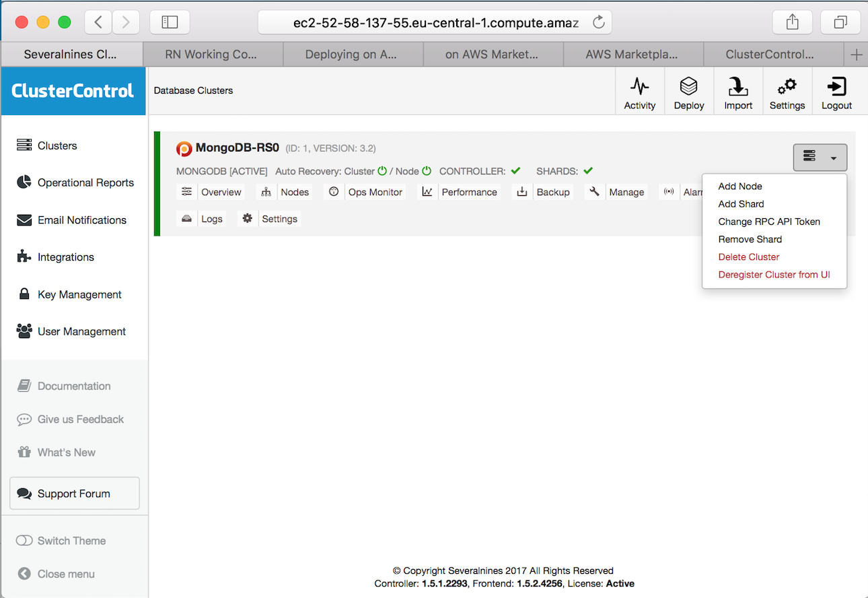Viewport: 868px width, 598px height.
Task: Open the cluster Overview tab
Action: click(211, 192)
